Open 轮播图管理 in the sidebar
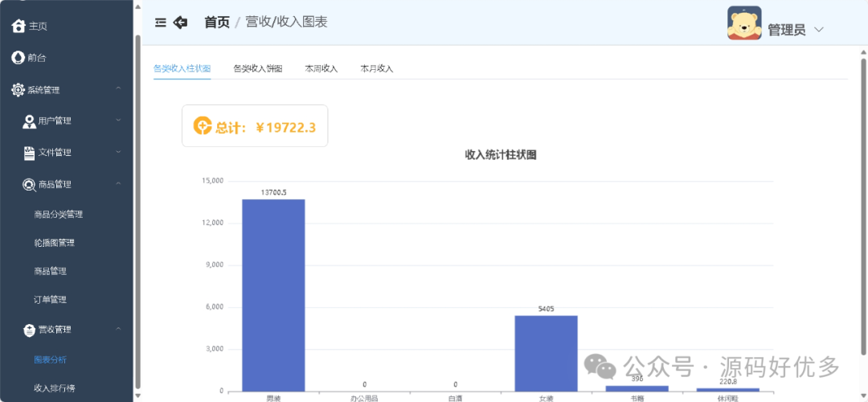This screenshot has width=868, height=402. pos(55,243)
